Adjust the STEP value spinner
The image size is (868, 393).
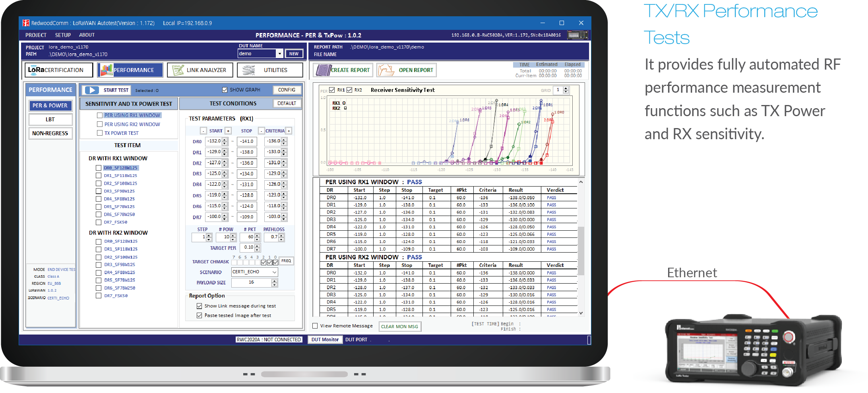pos(209,237)
